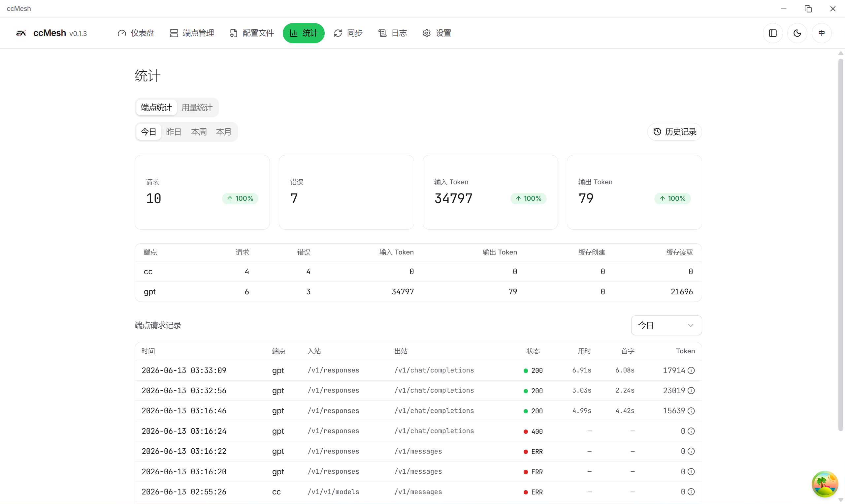Select the 本周 time range
845x504 pixels.
(199, 132)
